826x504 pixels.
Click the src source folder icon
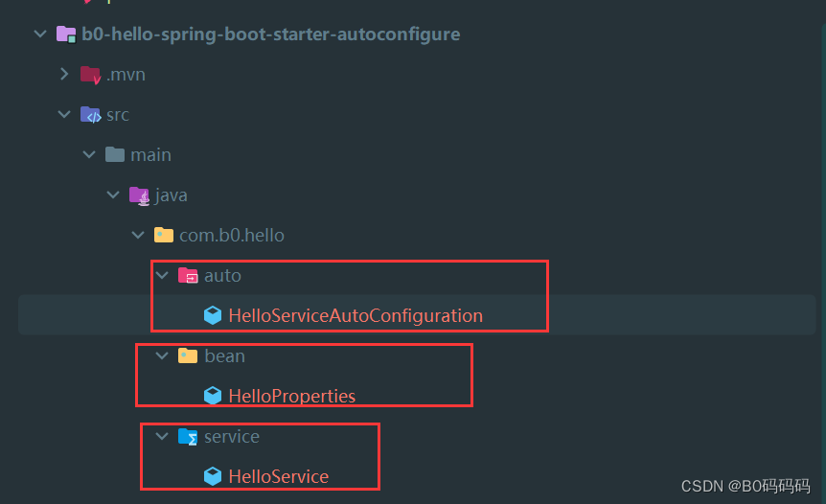point(91,115)
